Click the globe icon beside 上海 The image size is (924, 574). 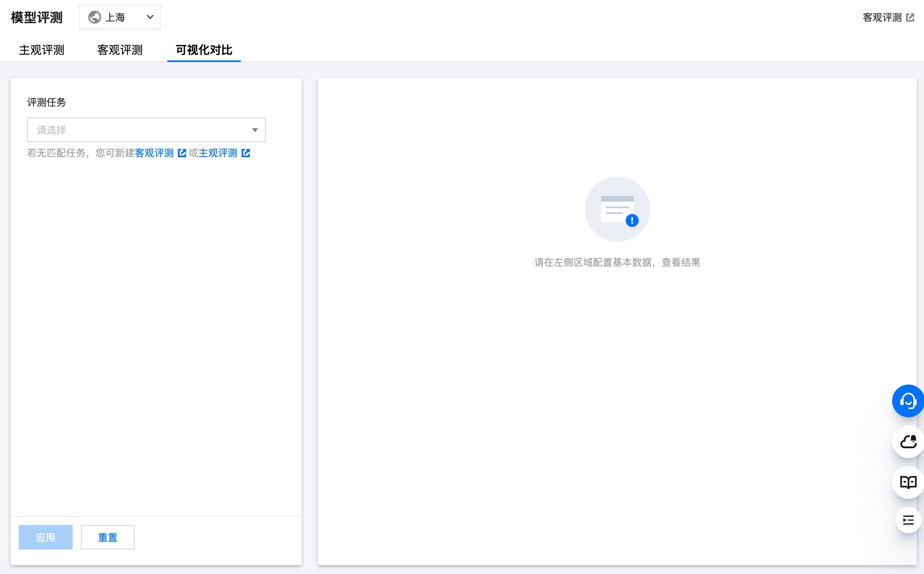pos(95,17)
